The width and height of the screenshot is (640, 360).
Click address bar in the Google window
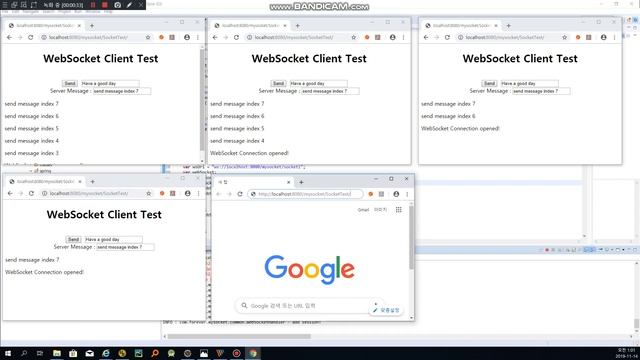305,194
